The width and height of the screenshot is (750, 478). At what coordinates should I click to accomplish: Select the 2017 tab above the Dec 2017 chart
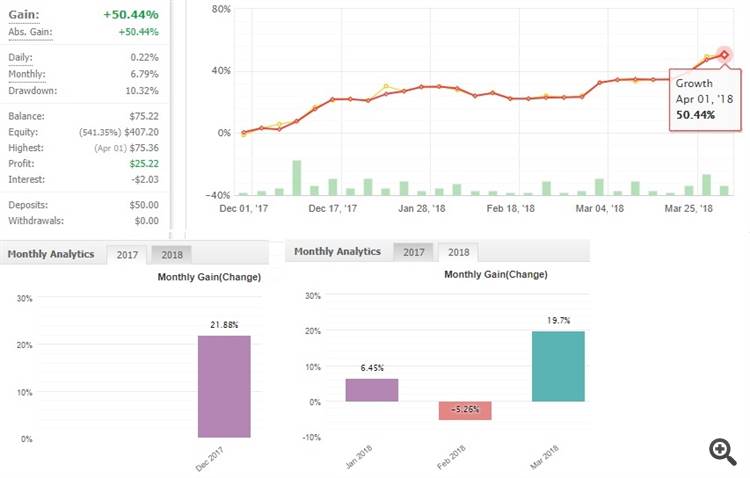pyautogui.click(x=127, y=254)
